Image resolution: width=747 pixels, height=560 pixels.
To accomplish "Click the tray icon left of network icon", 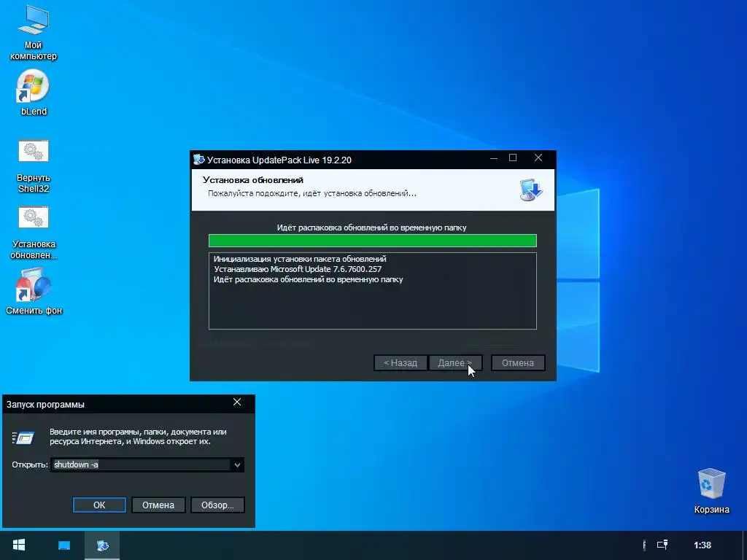I will pos(644,545).
